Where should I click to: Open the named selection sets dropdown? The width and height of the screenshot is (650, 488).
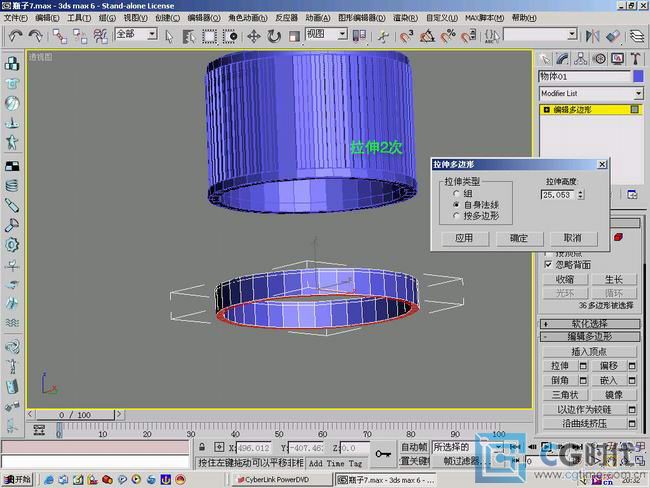coord(572,34)
